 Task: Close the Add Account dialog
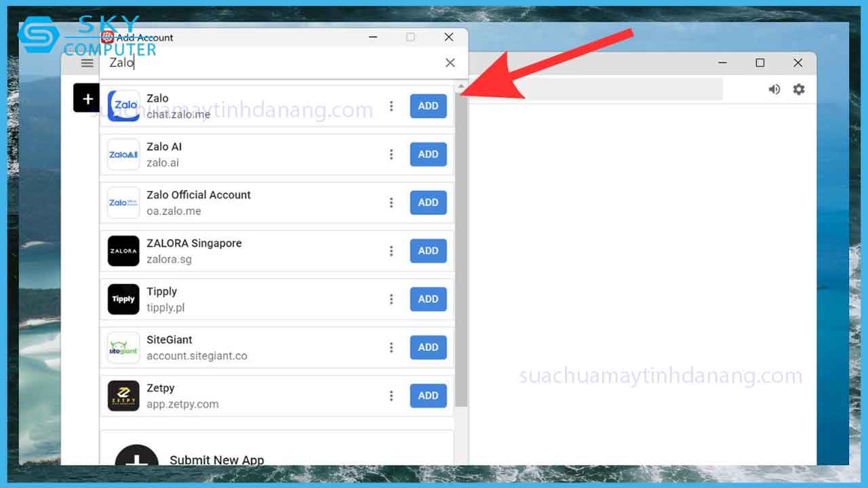click(x=449, y=37)
